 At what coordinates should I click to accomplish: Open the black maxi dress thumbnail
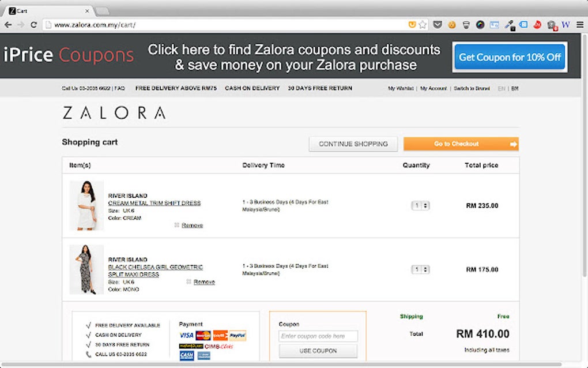tap(86, 269)
